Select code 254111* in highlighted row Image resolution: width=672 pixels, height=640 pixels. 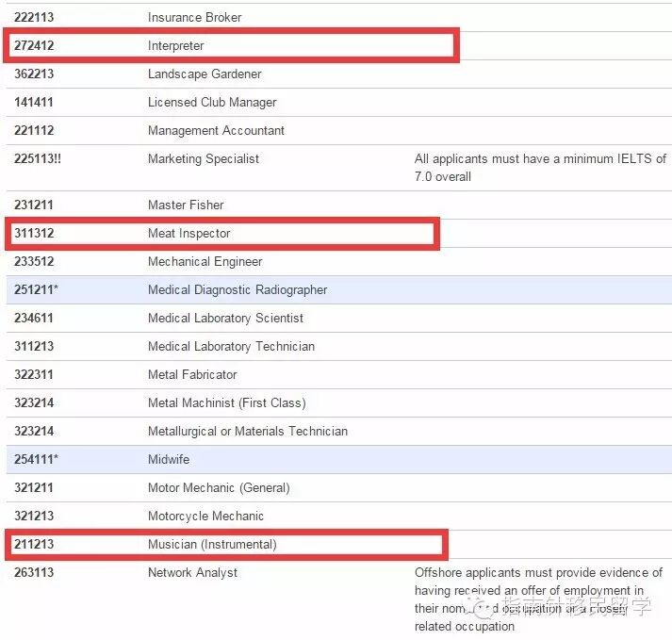(x=36, y=460)
